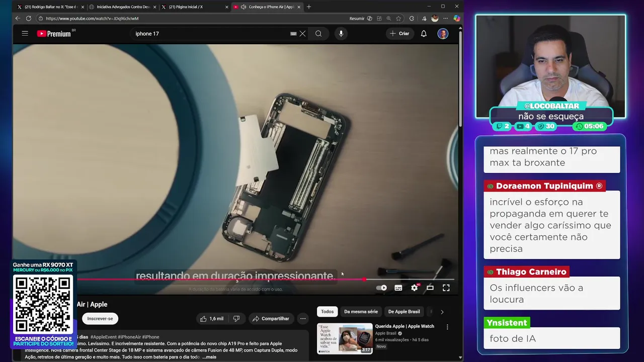Toggle autoplay switch in player
This screenshot has width=644, height=362.
coord(381,288)
